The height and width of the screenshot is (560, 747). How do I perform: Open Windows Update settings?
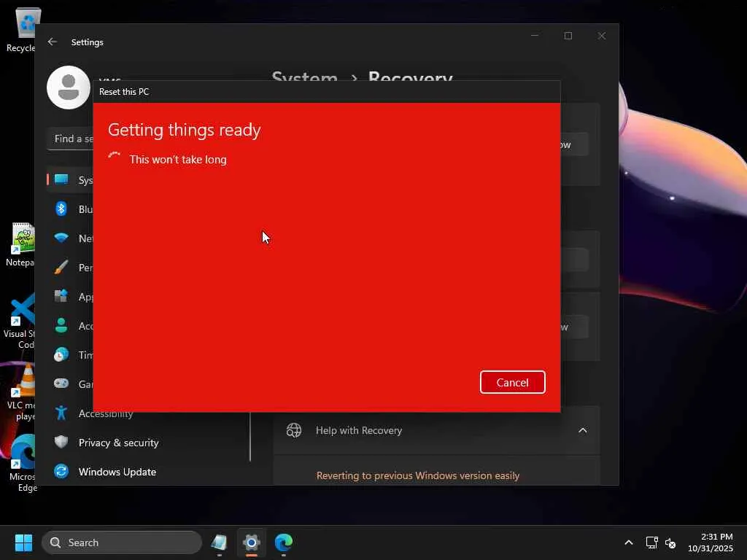tap(117, 472)
